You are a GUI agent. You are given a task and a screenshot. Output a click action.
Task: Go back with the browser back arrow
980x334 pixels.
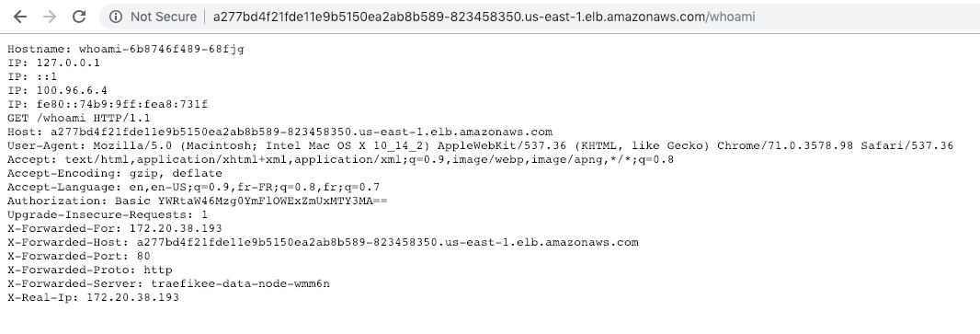20,17
